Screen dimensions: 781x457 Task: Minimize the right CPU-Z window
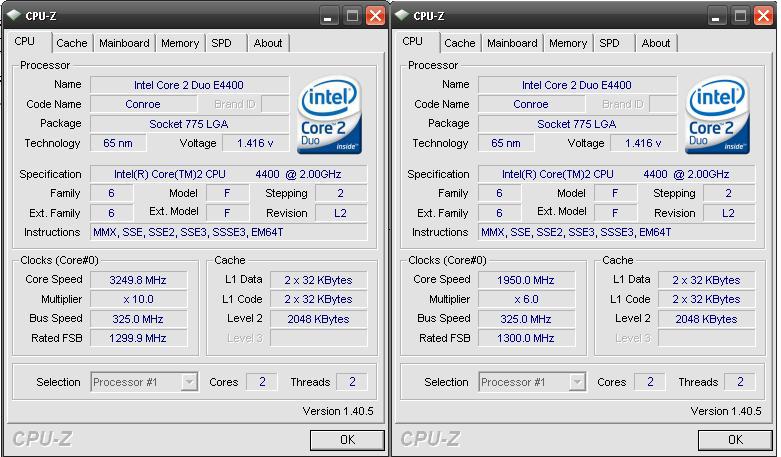click(x=716, y=16)
